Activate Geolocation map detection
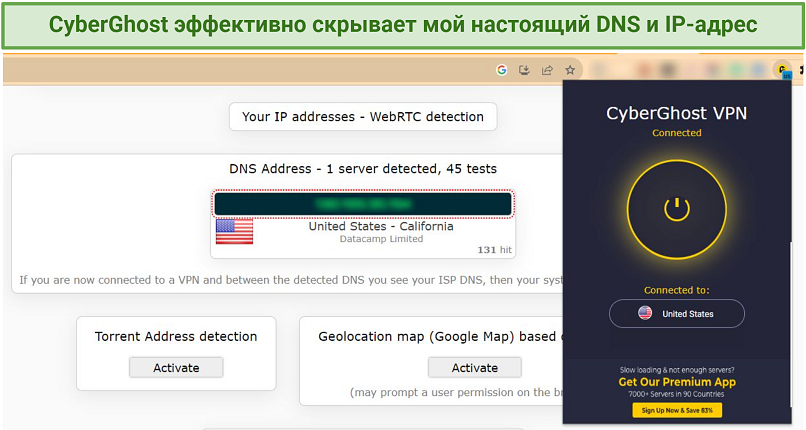Screen dimensions: 806x430 (474, 367)
